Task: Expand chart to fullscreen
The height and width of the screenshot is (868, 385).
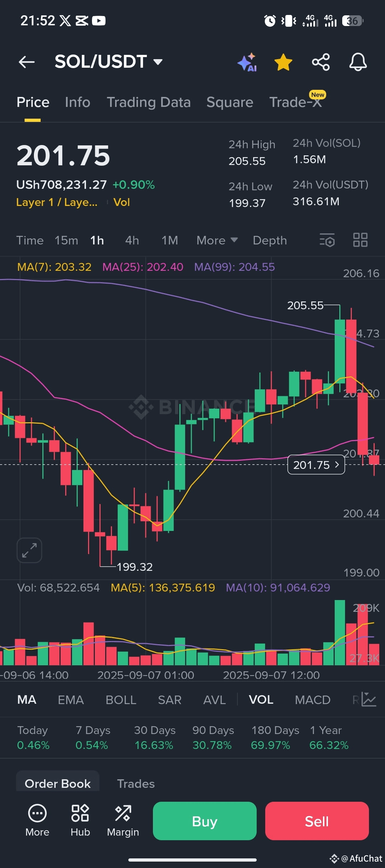Action: (x=29, y=550)
